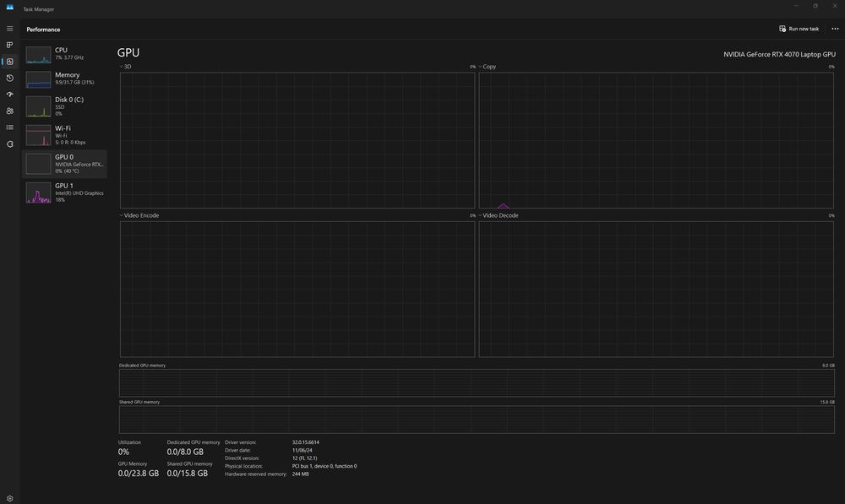This screenshot has width=845, height=504.
Task: Open Startup apps page icon
Action: (9, 95)
